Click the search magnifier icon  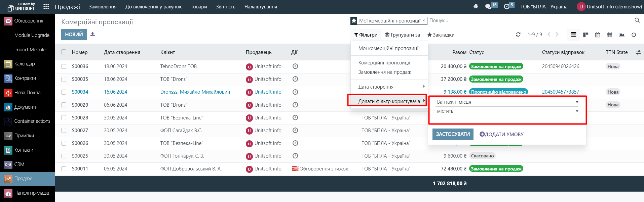tap(637, 20)
